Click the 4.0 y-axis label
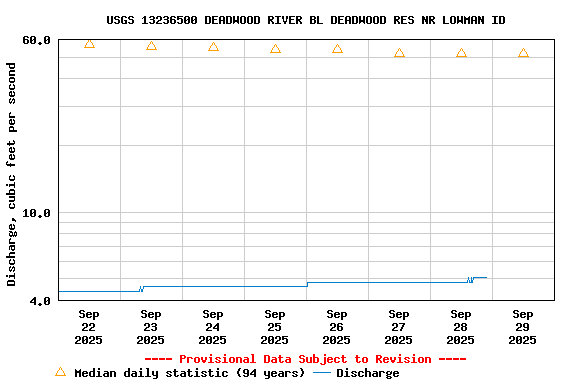Viewport: 576px width, 384px height. tap(40, 301)
